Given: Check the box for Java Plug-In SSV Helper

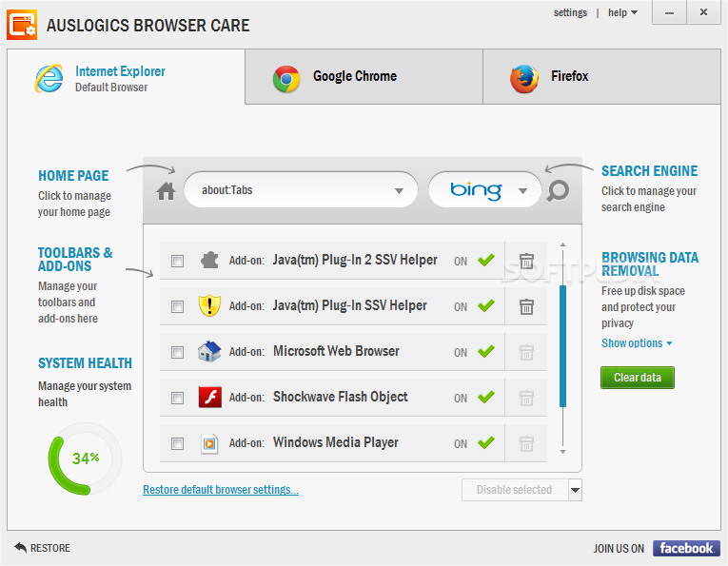Looking at the screenshot, I should [177, 306].
